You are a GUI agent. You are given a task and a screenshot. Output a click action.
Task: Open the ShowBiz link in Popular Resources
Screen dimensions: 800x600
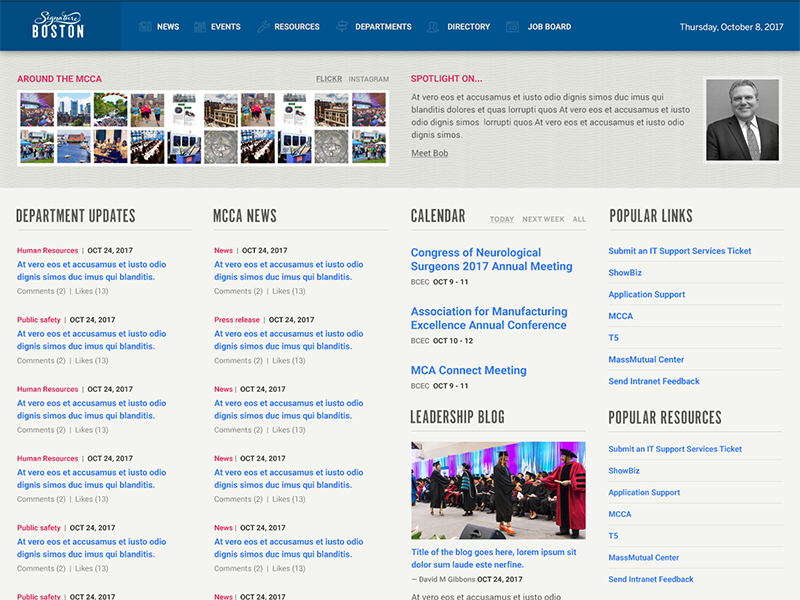(x=624, y=470)
